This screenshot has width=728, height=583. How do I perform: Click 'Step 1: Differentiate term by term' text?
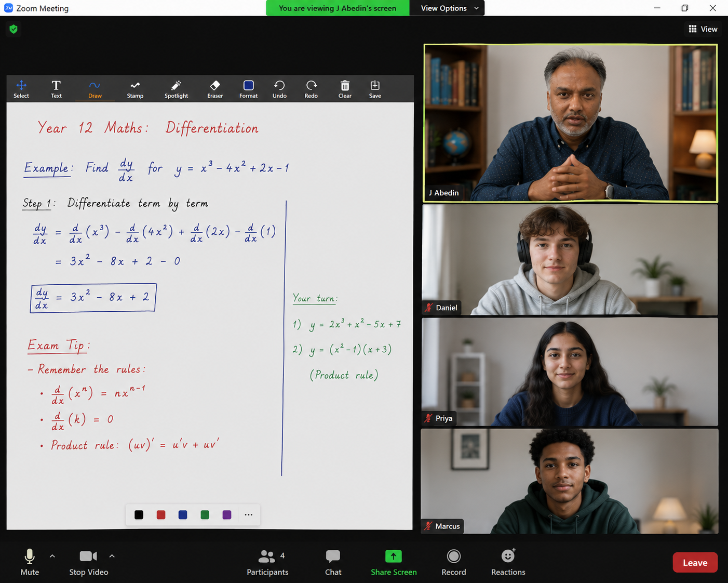(x=115, y=203)
